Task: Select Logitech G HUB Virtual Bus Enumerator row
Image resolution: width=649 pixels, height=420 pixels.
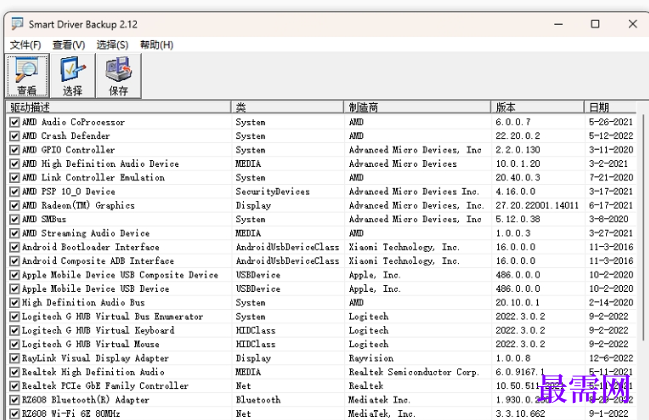Action: [322, 317]
